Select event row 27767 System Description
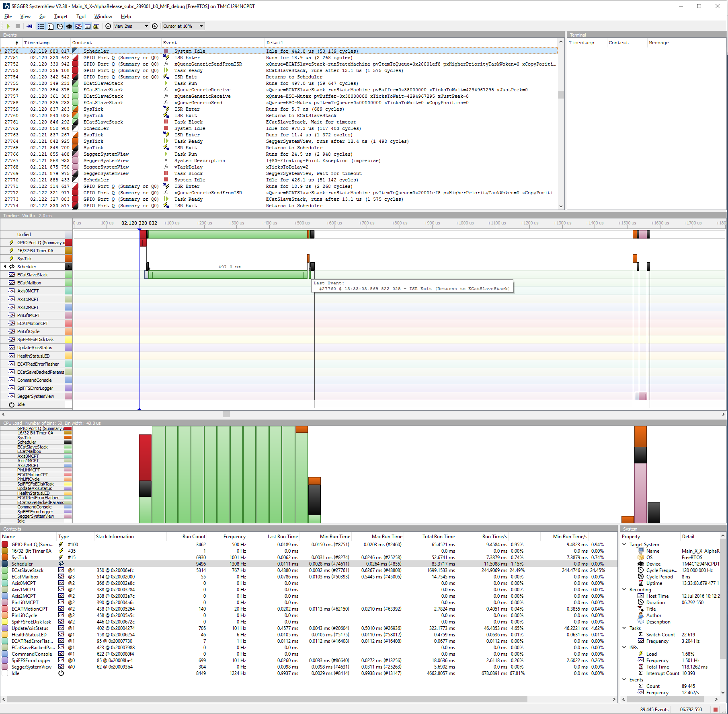The image size is (728, 714). [x=279, y=160]
